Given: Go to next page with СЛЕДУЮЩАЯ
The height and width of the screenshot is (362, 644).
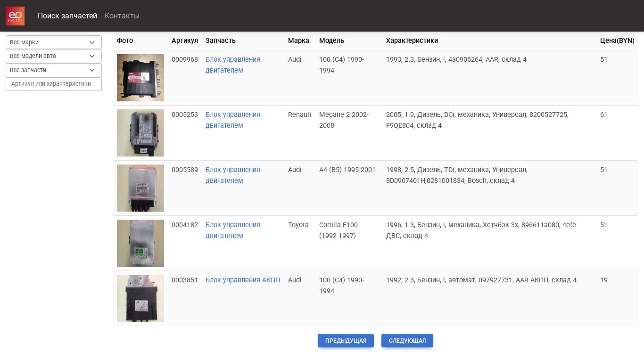Looking at the screenshot, I should pos(407,341).
